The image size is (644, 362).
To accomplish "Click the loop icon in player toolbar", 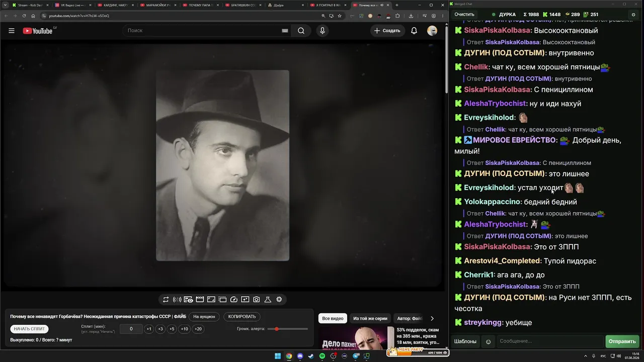I will pyautogui.click(x=166, y=300).
